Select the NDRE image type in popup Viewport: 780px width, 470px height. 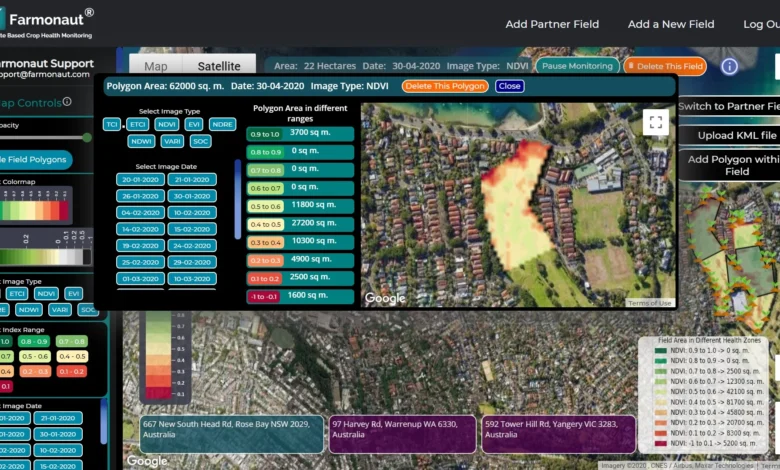[x=223, y=124]
